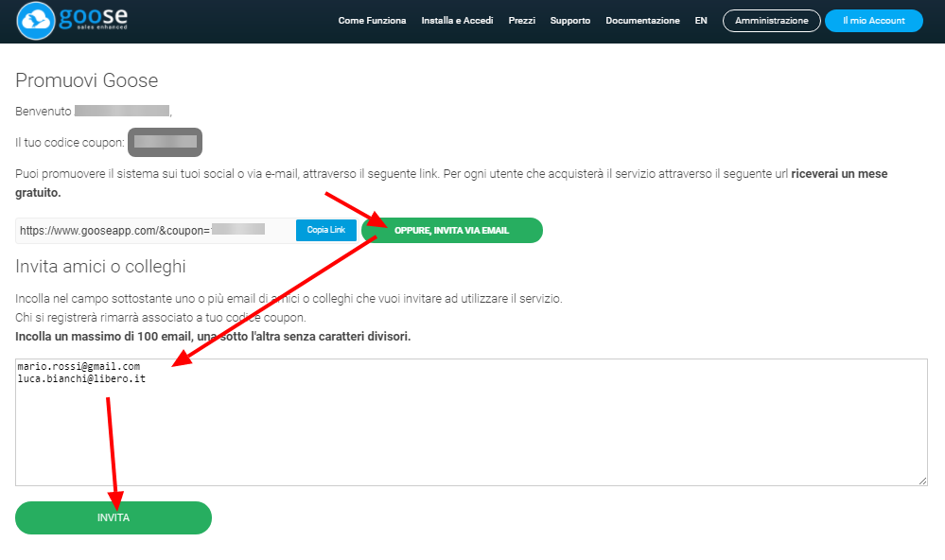Click Copia Link button
The width and height of the screenshot is (945, 560).
(x=326, y=230)
